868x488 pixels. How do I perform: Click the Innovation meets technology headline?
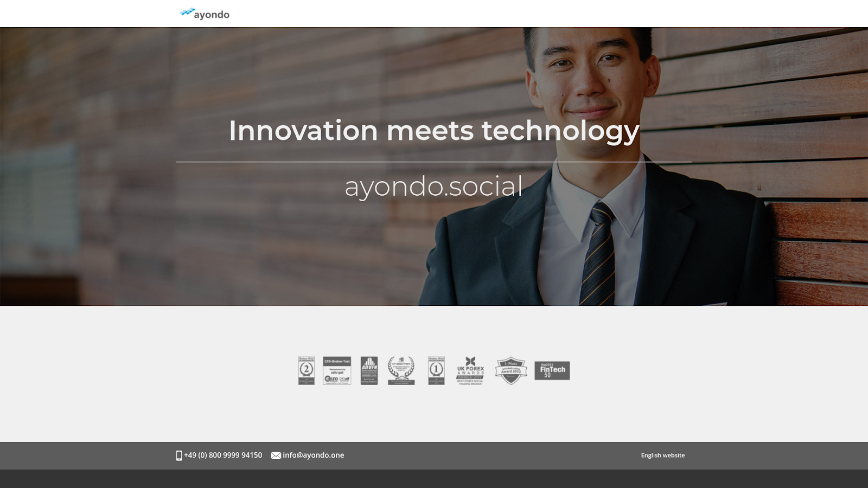click(x=434, y=131)
